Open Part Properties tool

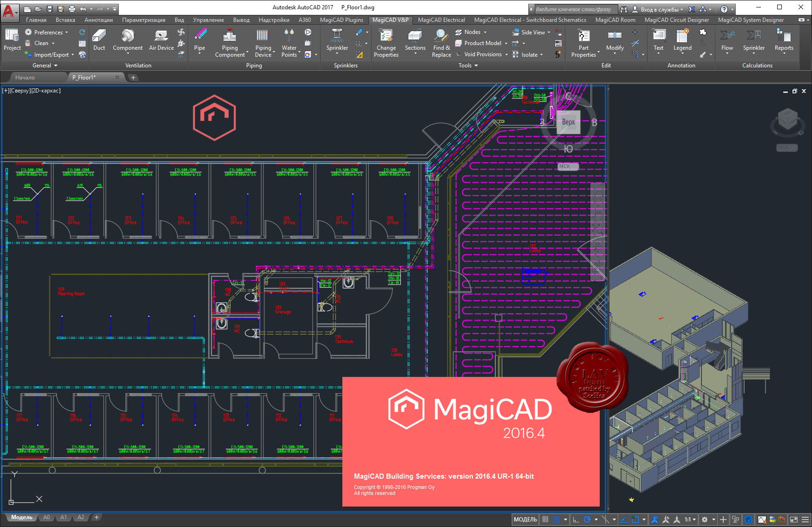click(x=583, y=43)
